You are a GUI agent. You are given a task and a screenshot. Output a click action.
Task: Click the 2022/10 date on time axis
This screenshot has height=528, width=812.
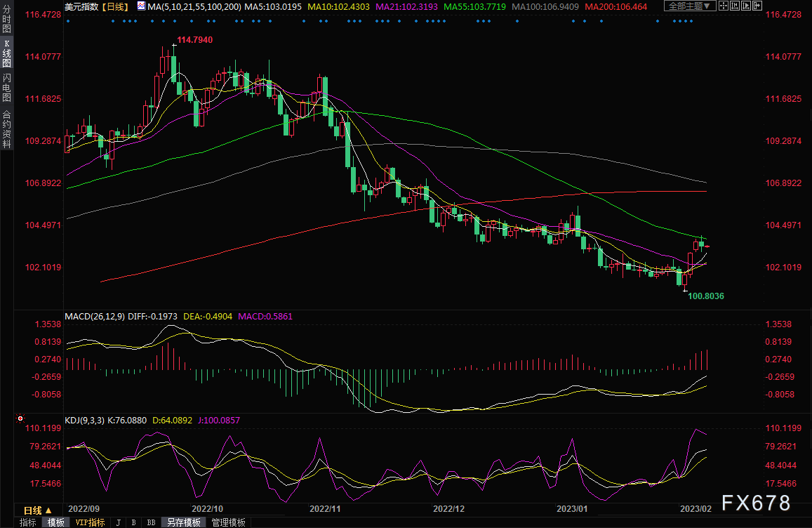tap(207, 509)
